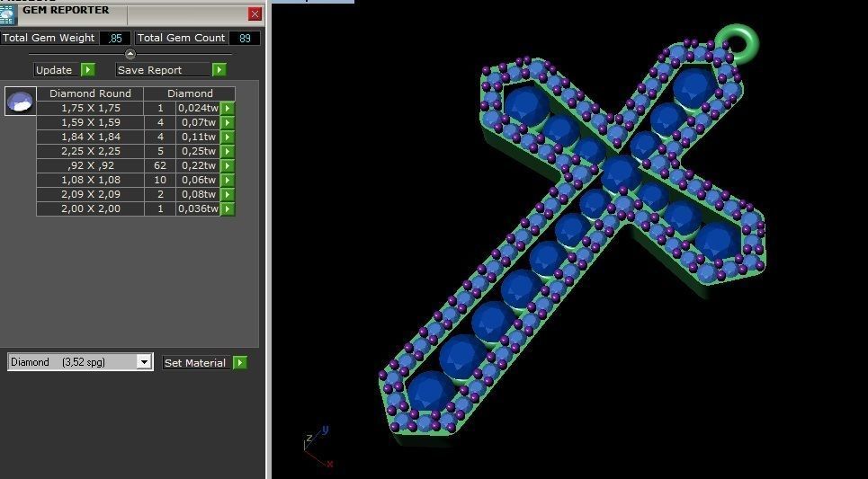
Task: Click the Total Gem Weight value field
Action: 115,38
